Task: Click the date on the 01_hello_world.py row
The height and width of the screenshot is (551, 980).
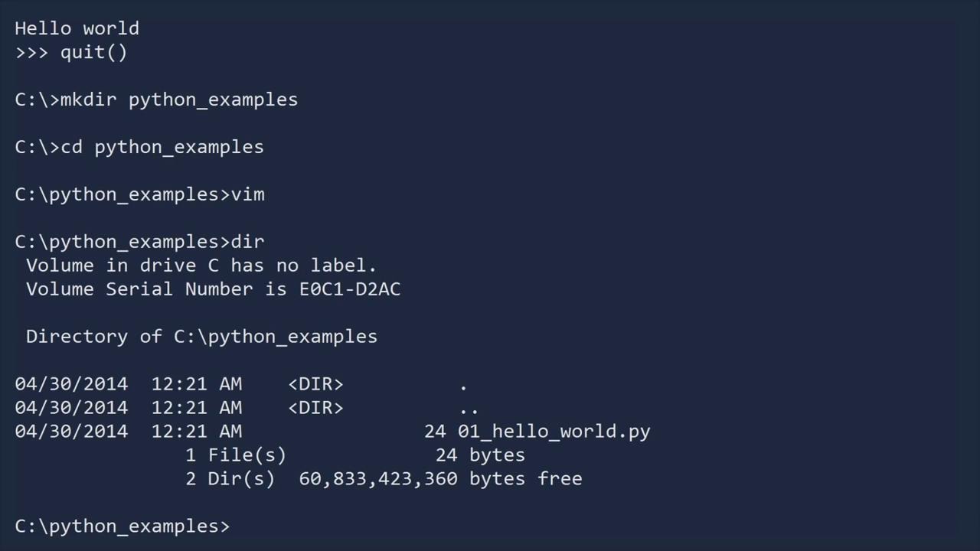Action: tap(71, 432)
